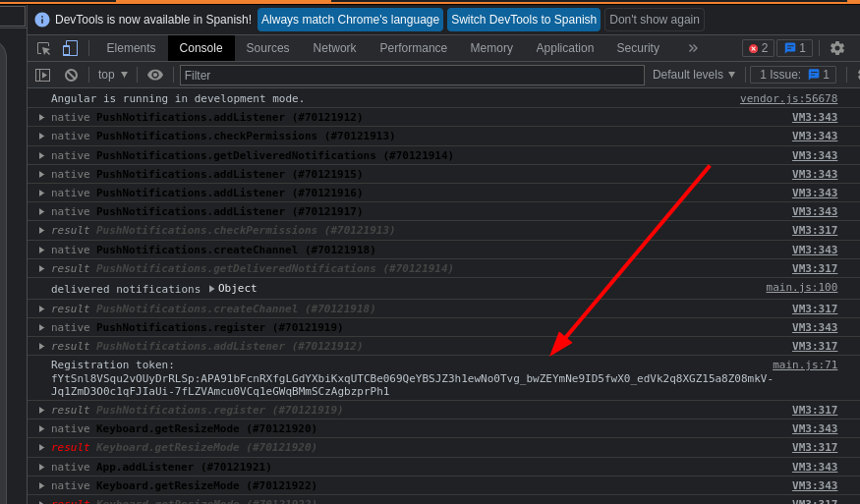This screenshot has height=504, width=860.
Task: Toggle the live expression eye icon
Action: pos(155,75)
